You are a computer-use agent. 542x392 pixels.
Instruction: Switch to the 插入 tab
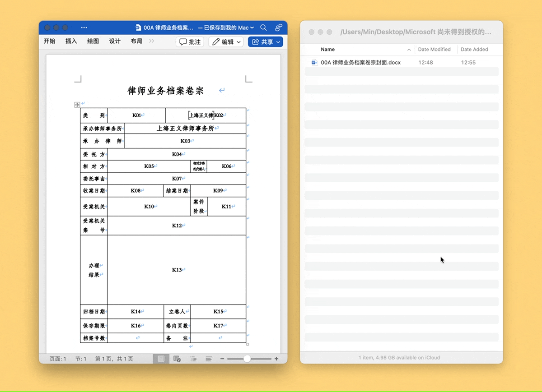[71, 41]
